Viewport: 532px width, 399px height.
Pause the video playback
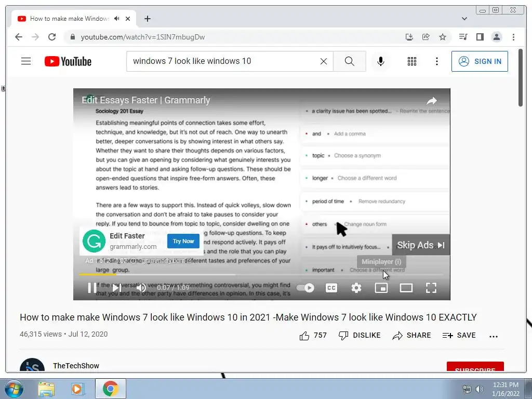tap(92, 288)
